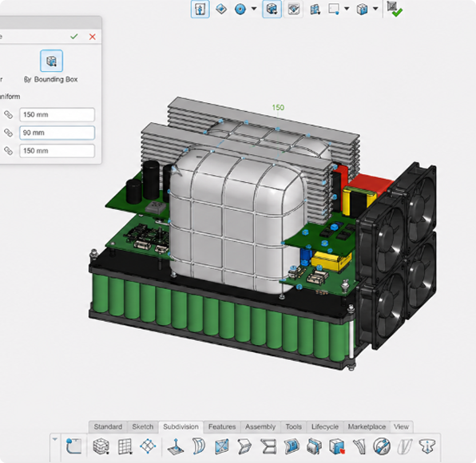Open the Assembly tab
The image size is (476, 463).
[260, 427]
